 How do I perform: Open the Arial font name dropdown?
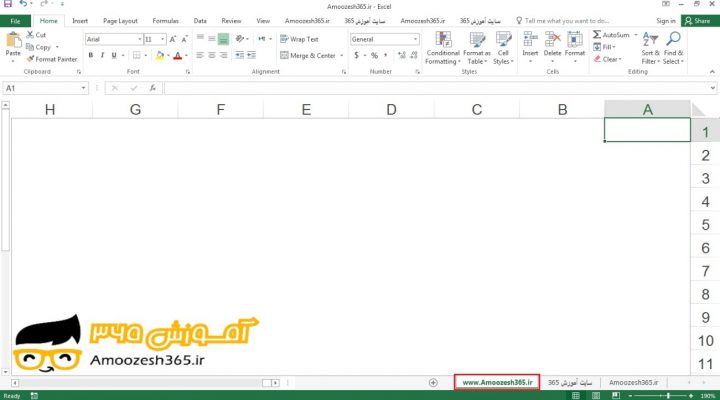(140, 39)
